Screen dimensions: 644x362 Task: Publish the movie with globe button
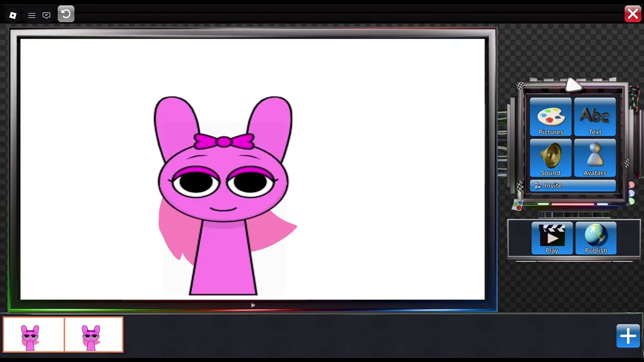point(596,238)
